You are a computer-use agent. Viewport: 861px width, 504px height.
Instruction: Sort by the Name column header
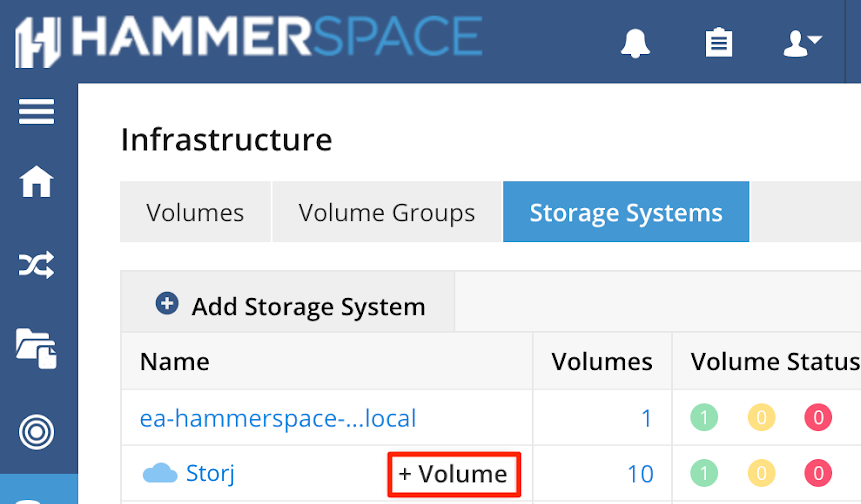pos(175,361)
